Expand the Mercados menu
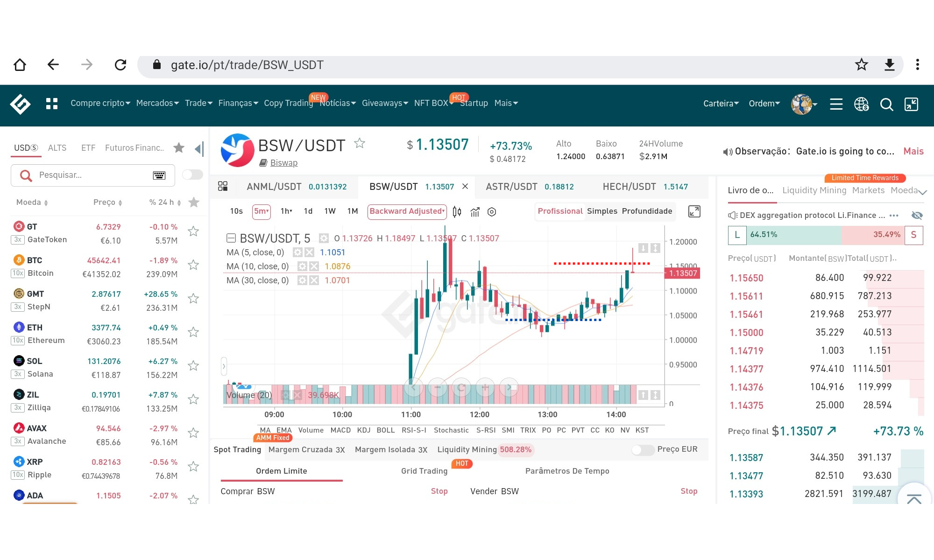 (157, 103)
